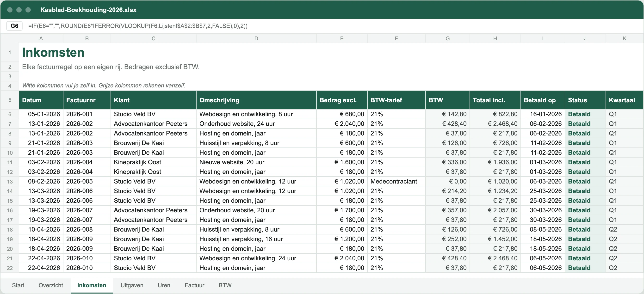Click the Datum column header cell
The width and height of the screenshot is (644, 294).
tap(41, 100)
